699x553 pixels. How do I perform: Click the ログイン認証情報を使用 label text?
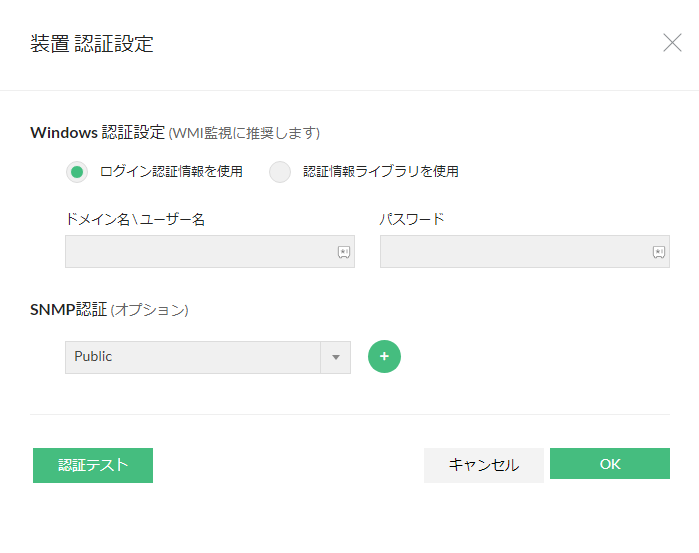point(171,171)
